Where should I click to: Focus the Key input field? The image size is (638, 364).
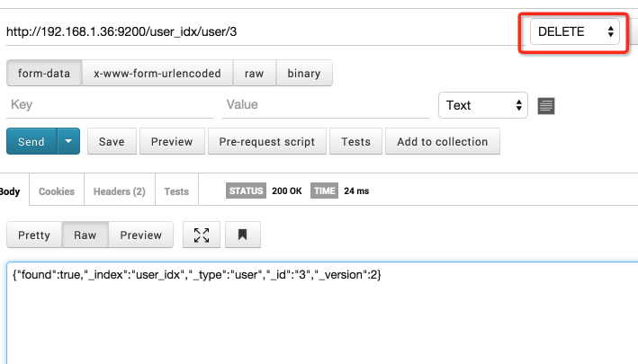pos(110,105)
